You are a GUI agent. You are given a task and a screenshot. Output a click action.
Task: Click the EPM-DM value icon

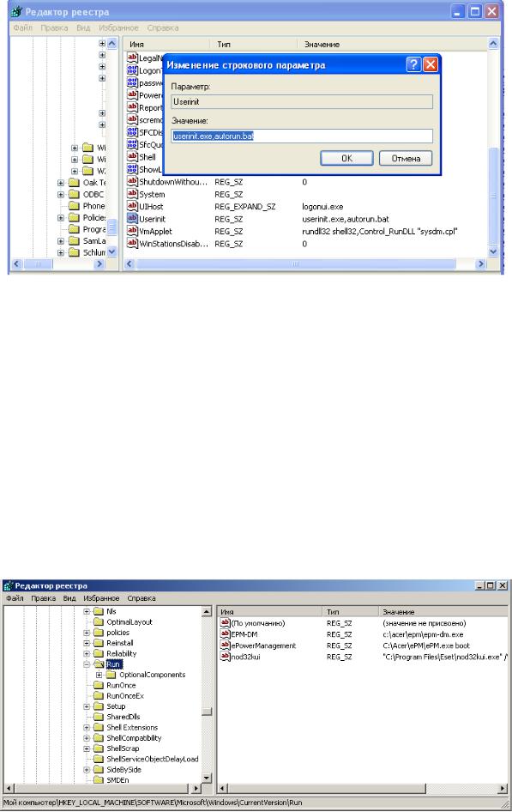(x=225, y=633)
